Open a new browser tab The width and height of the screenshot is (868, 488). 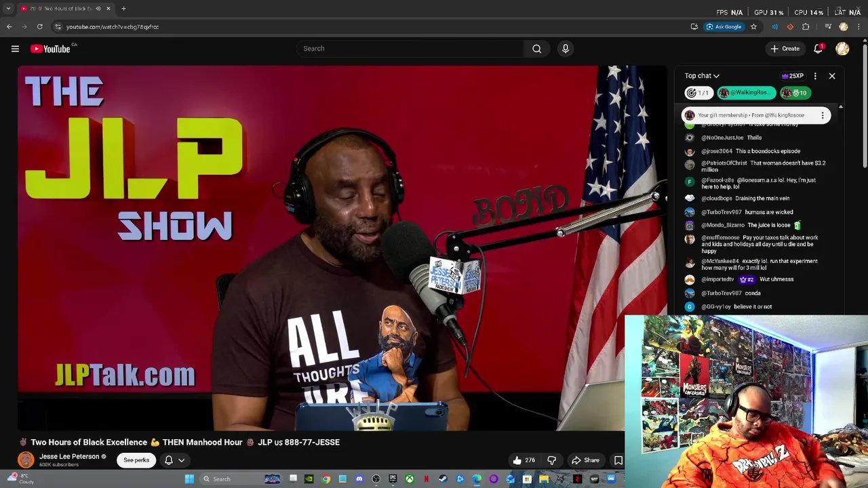point(123,9)
